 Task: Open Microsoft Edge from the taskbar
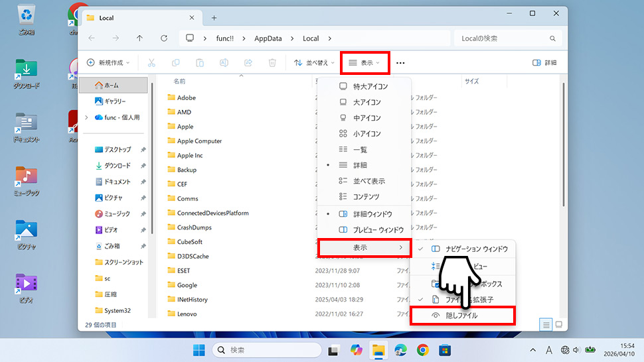pos(401,350)
